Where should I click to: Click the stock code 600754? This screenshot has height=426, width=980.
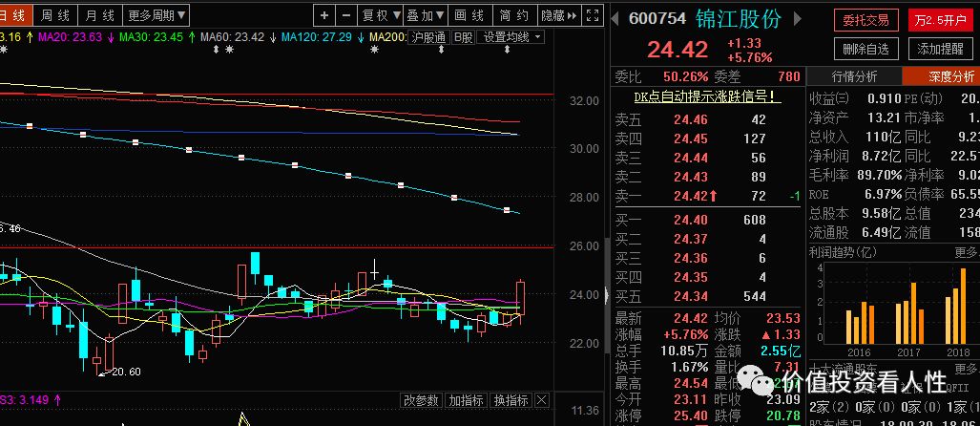click(x=657, y=19)
